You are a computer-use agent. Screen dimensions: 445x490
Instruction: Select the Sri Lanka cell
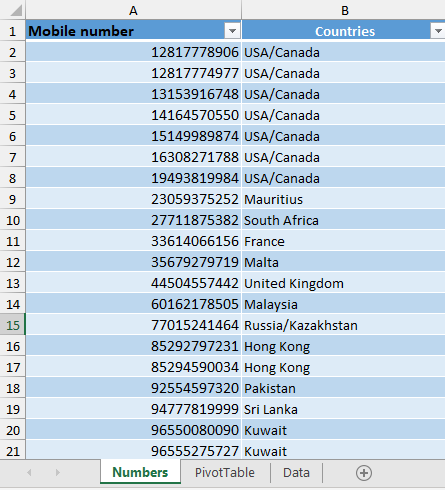tap(343, 409)
